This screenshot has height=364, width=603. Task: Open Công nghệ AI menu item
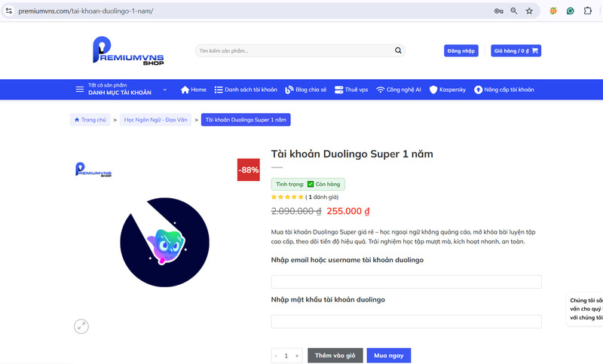tap(399, 90)
